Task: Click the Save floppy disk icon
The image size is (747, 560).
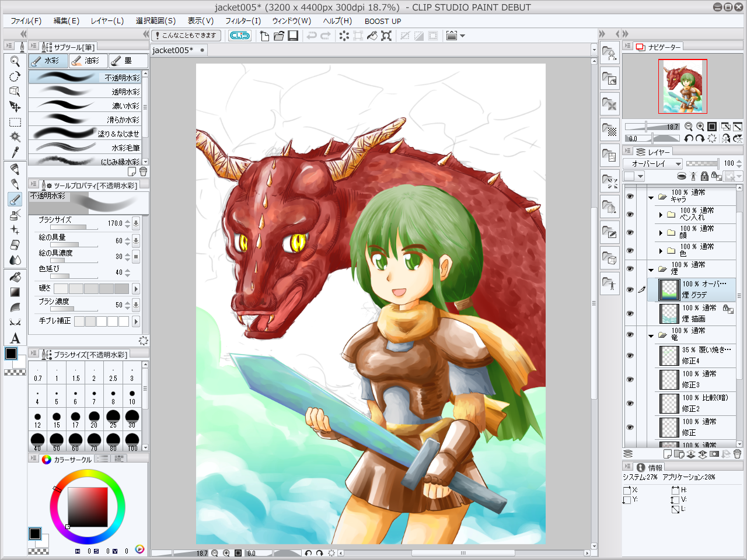Action: tap(293, 36)
